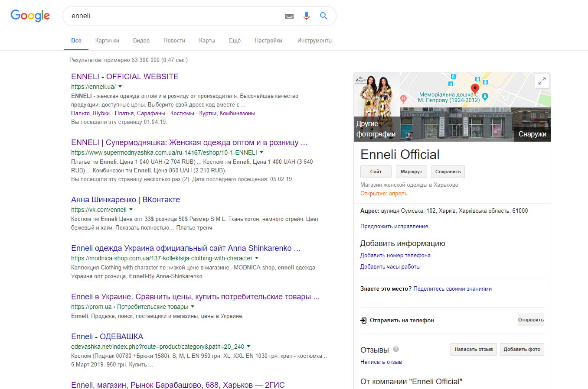Screen dimensions: 588x389
Task: Open Enneli в Украине сравнить цены result
Action: [x=195, y=297]
